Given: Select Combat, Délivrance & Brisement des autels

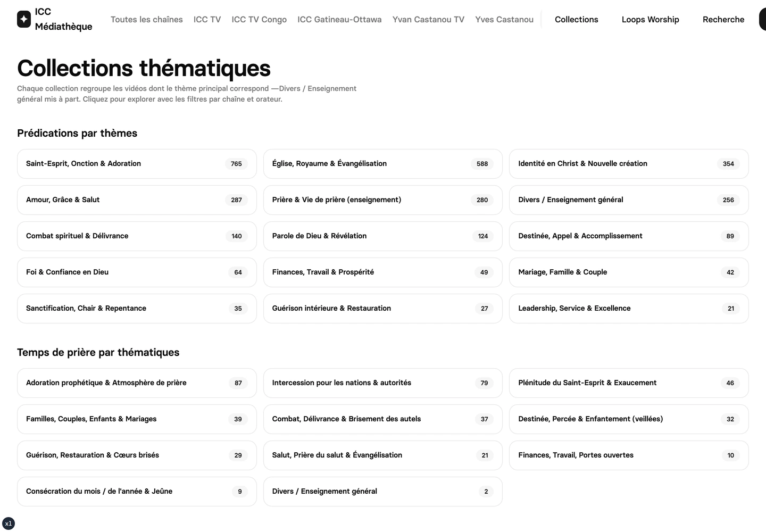Looking at the screenshot, I should tap(383, 419).
